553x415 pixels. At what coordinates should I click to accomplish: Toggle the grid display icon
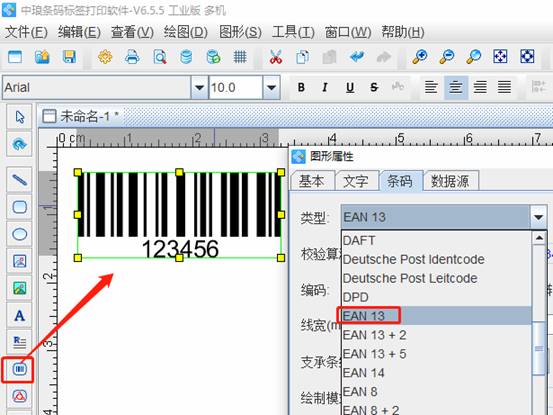[x=240, y=57]
